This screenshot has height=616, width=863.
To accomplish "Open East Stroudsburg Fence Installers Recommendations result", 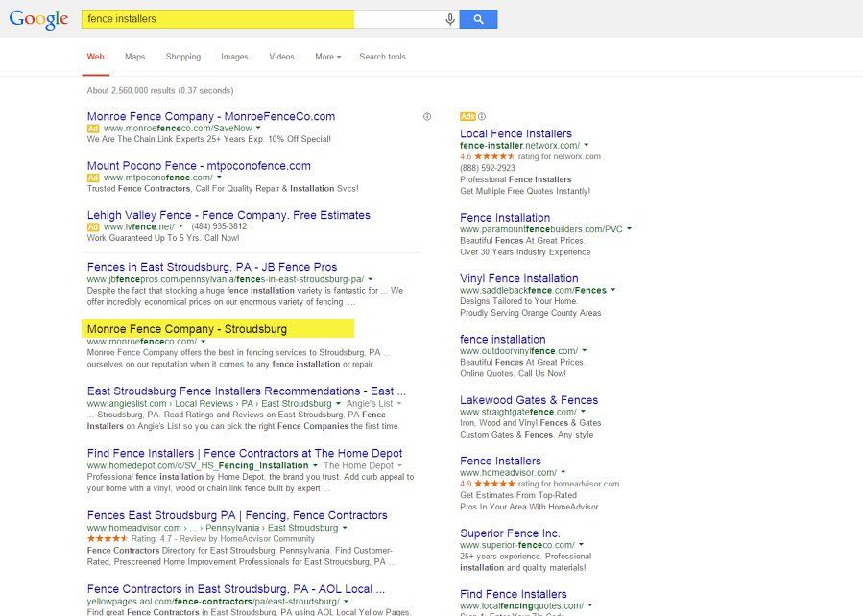I will click(247, 391).
